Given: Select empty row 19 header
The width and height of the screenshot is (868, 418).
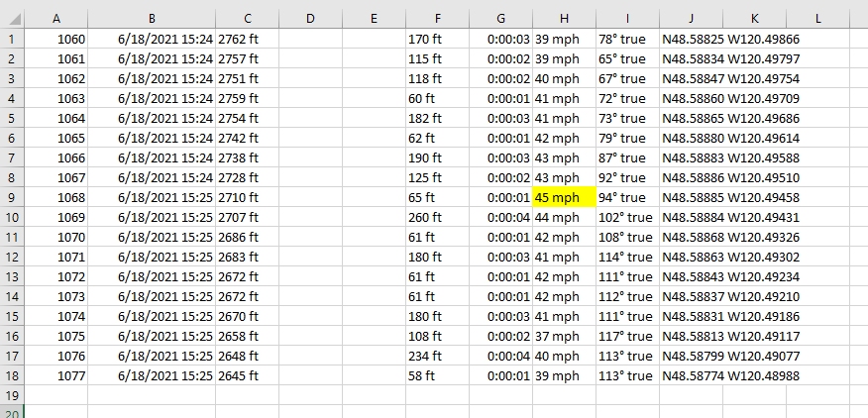Looking at the screenshot, I should click(x=11, y=395).
